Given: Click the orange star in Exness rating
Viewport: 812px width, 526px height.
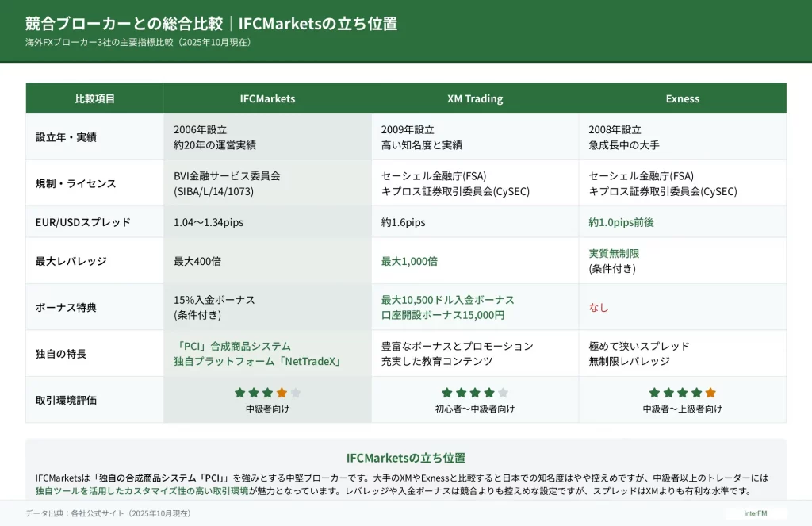Looking at the screenshot, I should pos(710,393).
